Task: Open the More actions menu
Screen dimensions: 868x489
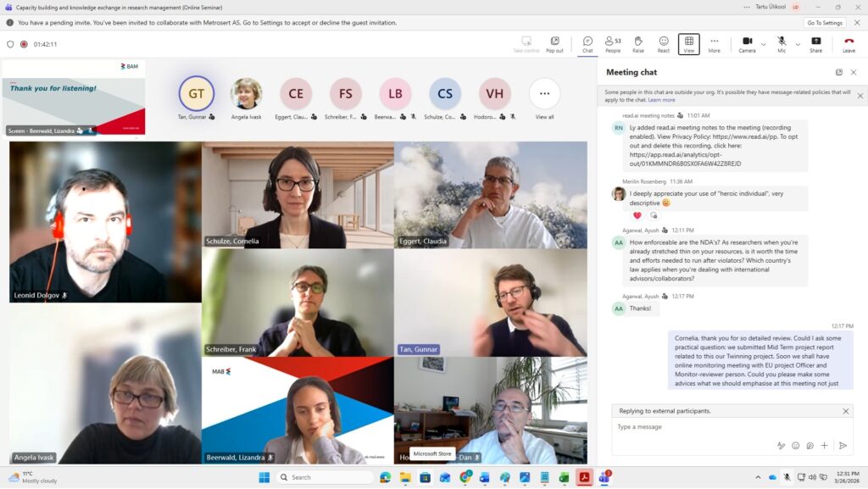Action: coord(714,44)
